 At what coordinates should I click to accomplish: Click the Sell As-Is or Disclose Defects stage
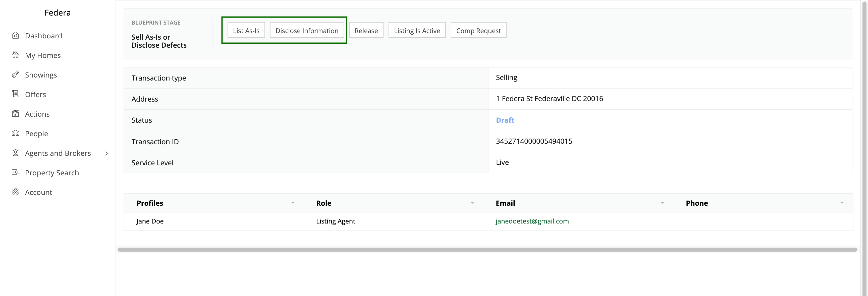tap(159, 41)
